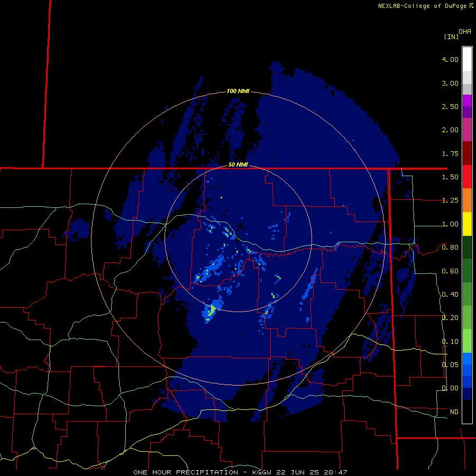476x476 pixels.
Task: Click the ONE HOUR PRECIPITATION title text
Action: pyautogui.click(x=186, y=472)
